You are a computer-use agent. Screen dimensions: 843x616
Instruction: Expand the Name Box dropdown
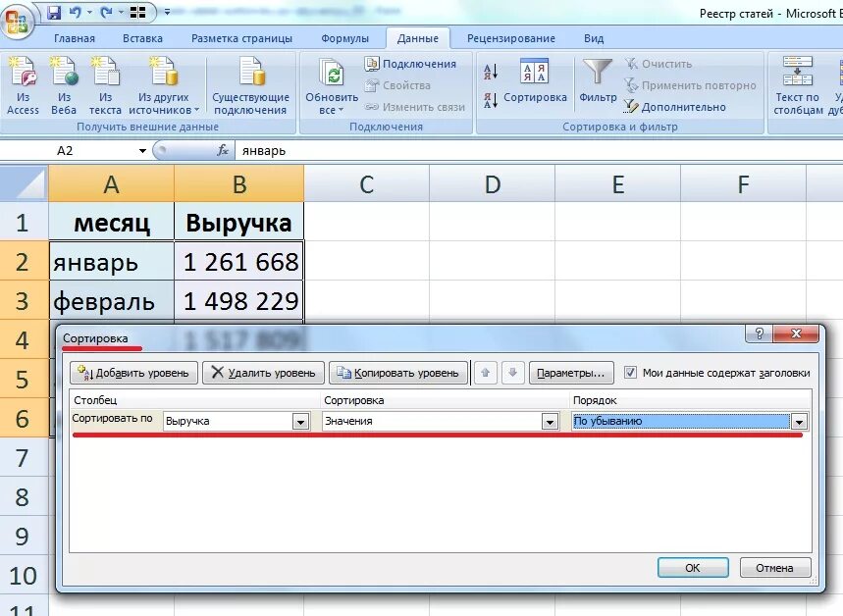(x=142, y=151)
